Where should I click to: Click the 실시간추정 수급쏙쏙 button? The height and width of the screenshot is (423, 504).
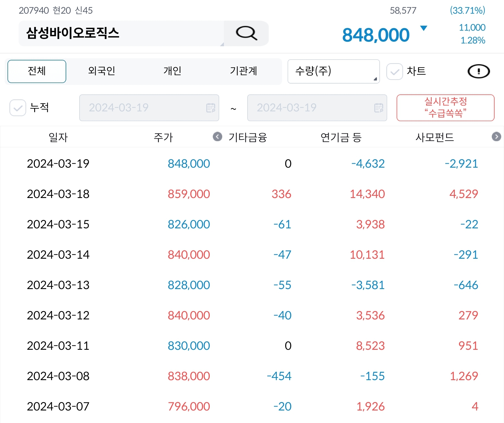coord(445,108)
